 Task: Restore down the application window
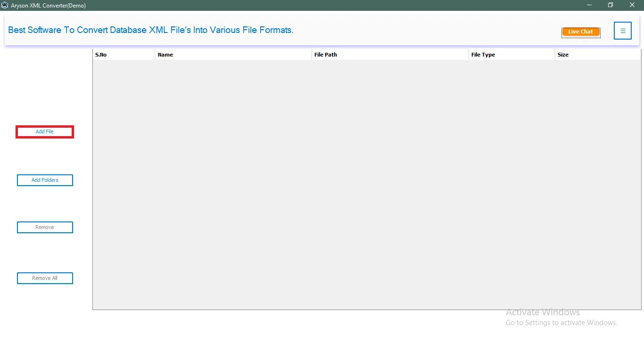(611, 5)
